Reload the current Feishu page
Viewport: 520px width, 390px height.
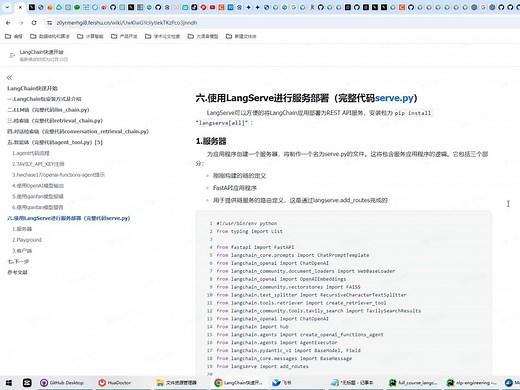point(34,23)
